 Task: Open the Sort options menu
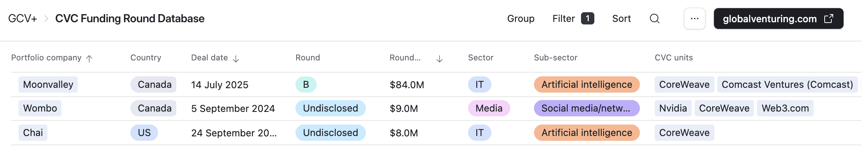tap(621, 19)
